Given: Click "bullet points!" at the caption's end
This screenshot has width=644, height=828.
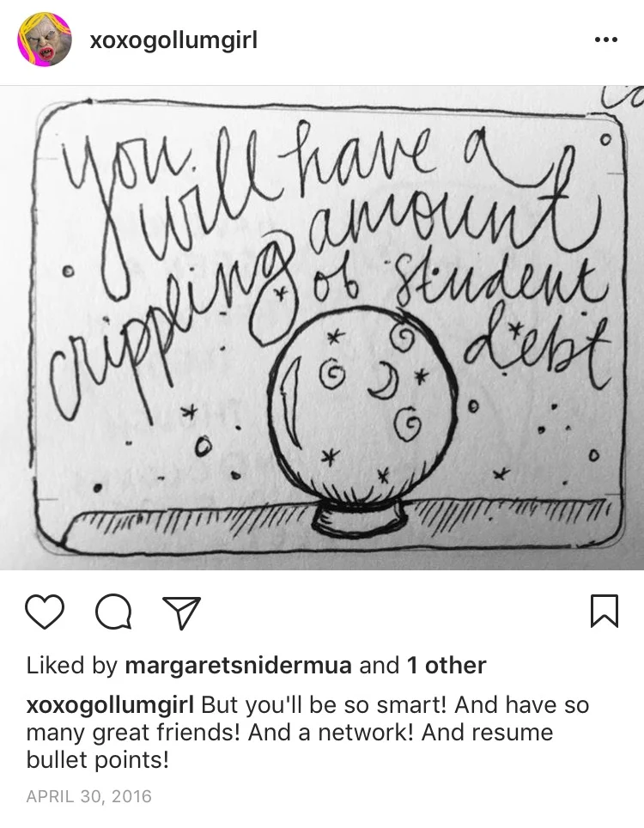Looking at the screenshot, I should [x=98, y=760].
